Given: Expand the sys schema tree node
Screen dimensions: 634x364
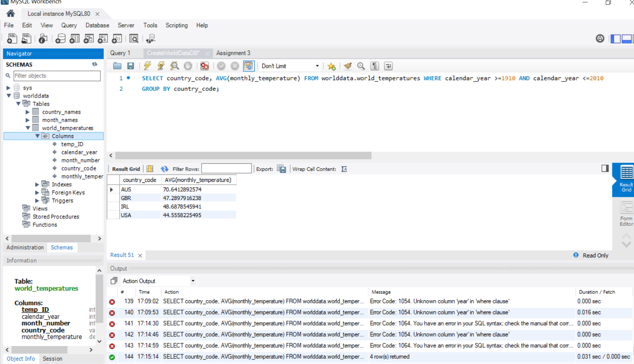Looking at the screenshot, I should click(8, 88).
